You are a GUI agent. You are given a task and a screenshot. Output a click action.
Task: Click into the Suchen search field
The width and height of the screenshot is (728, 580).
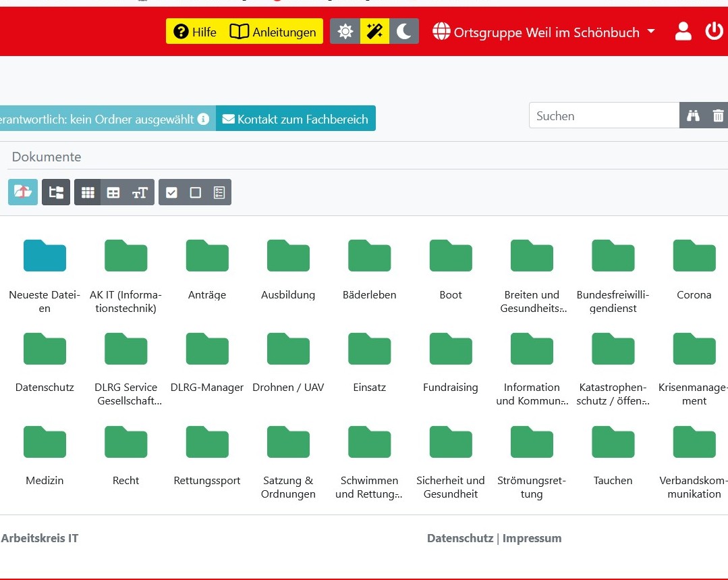[603, 116]
